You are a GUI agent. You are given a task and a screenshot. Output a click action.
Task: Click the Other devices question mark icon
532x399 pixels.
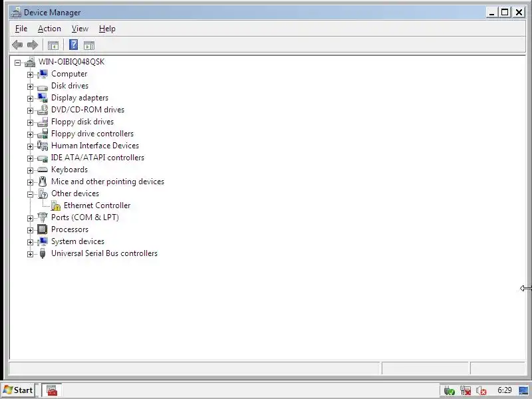coord(43,194)
